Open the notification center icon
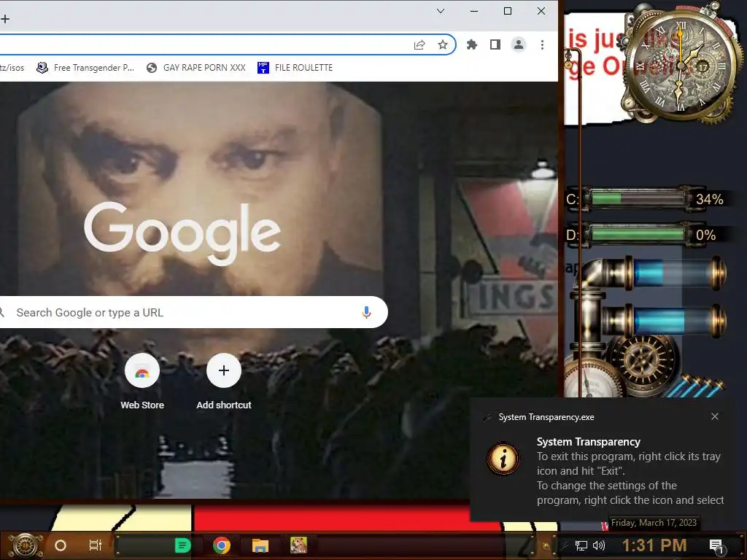The height and width of the screenshot is (560, 747). click(716, 546)
